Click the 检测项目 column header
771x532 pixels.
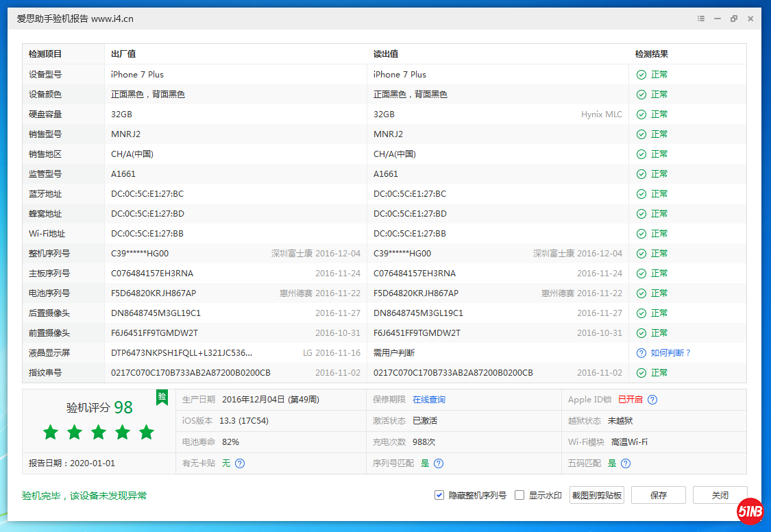(x=45, y=54)
